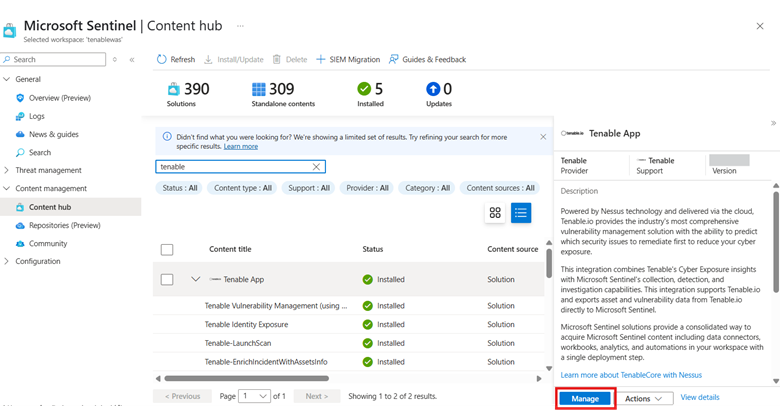Screen dimensions: 780x410
Task: Click the table vertical scrollbar thumb
Action: [x=549, y=263]
